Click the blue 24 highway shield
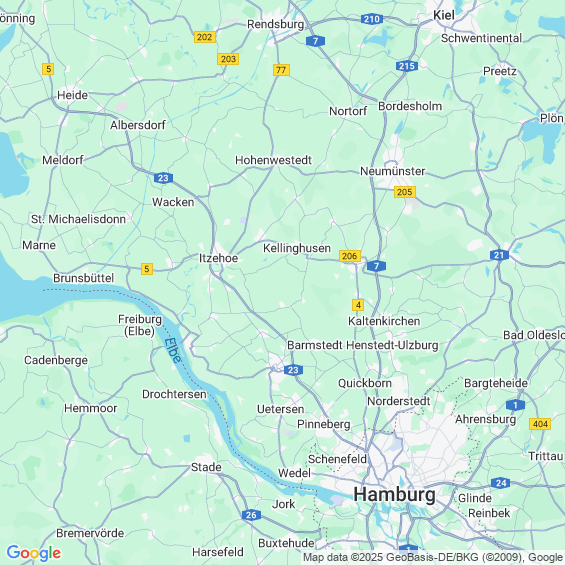The image size is (565, 565). [501, 483]
